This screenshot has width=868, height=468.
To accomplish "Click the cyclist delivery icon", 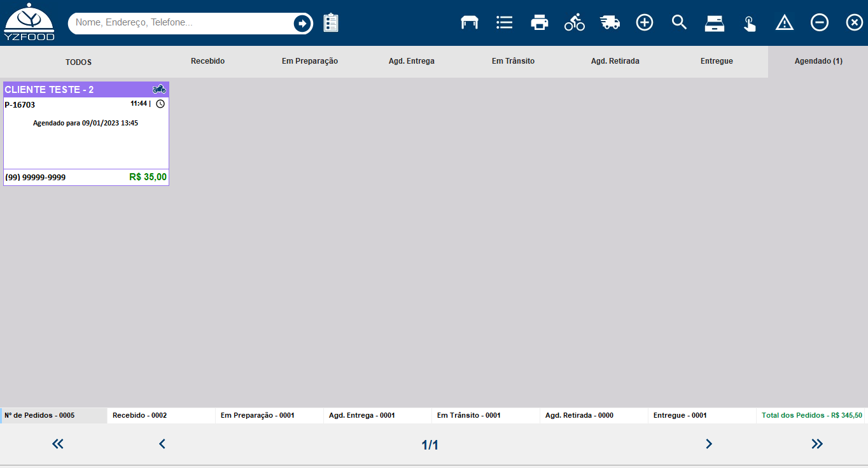I will 575,23.
